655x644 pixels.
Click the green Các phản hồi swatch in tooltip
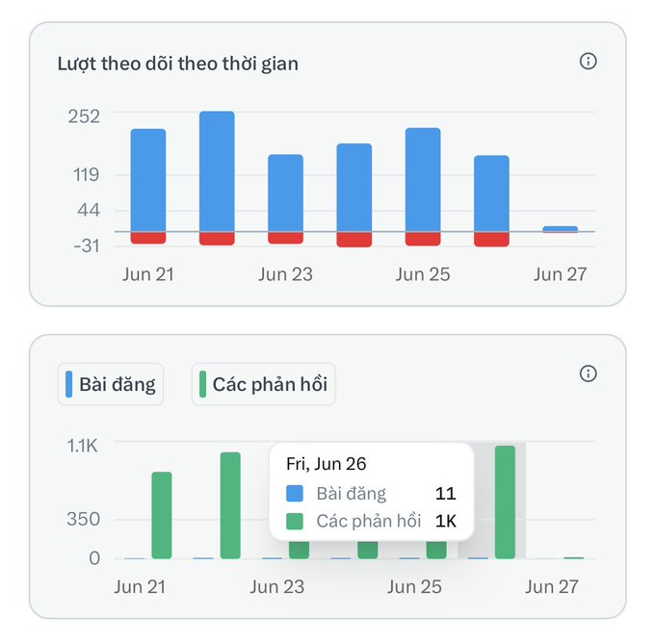click(x=295, y=522)
